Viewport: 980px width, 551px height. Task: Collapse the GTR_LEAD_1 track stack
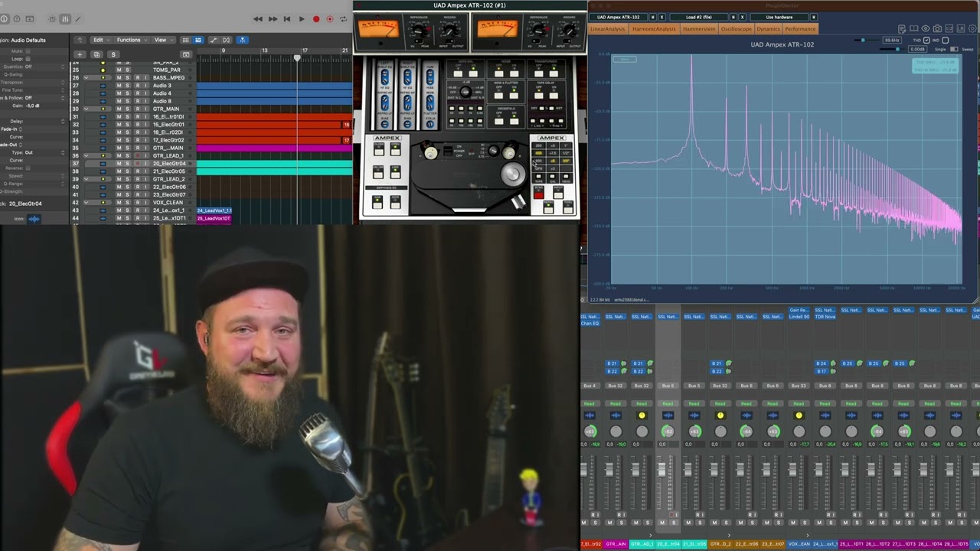[x=86, y=155]
